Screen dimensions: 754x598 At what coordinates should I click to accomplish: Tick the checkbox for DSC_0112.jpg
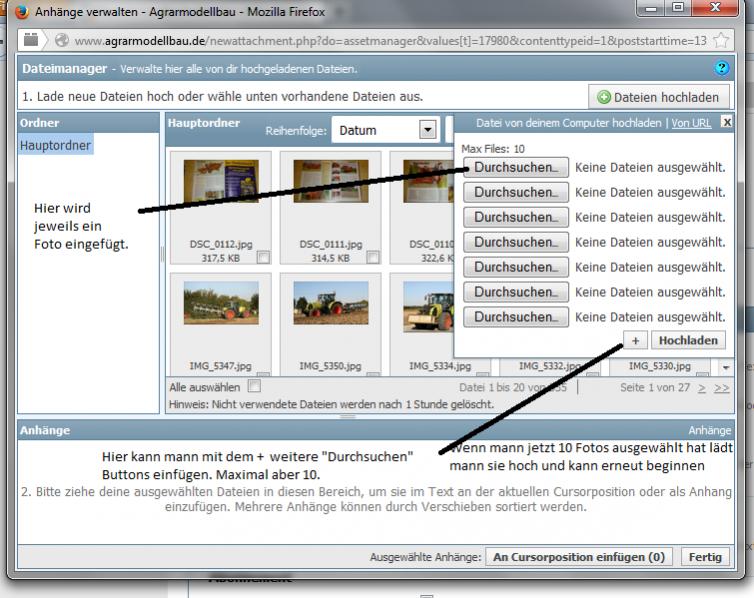[x=263, y=257]
